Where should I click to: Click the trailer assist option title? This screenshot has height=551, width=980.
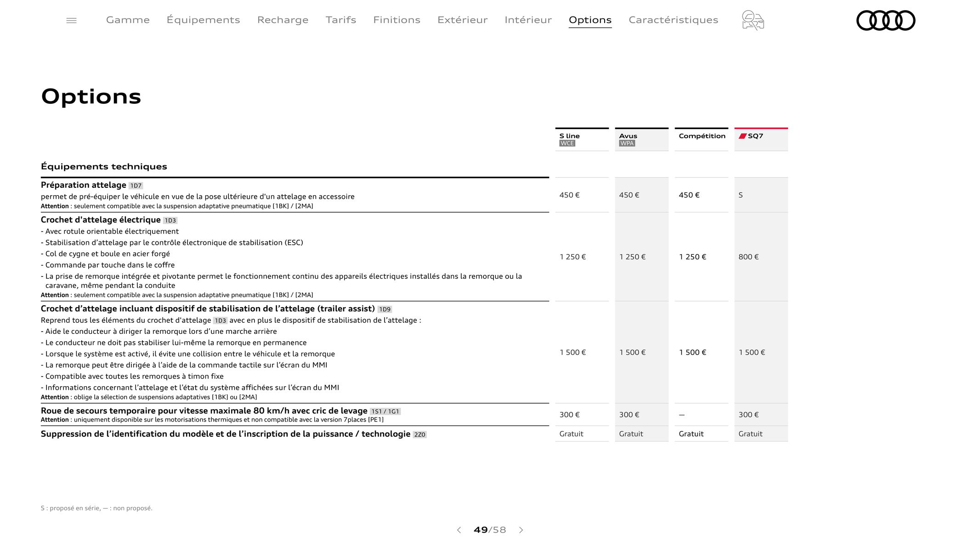coord(208,309)
